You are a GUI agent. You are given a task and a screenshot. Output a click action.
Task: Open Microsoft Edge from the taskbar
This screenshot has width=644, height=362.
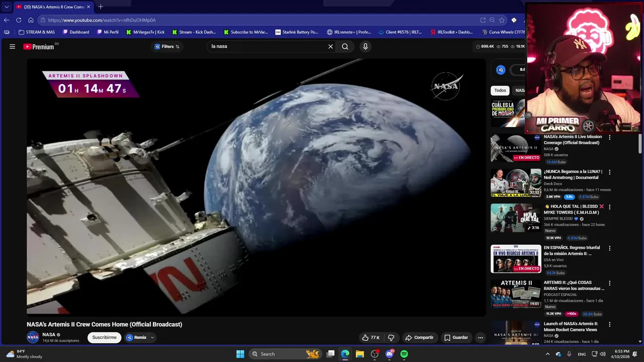click(x=345, y=354)
